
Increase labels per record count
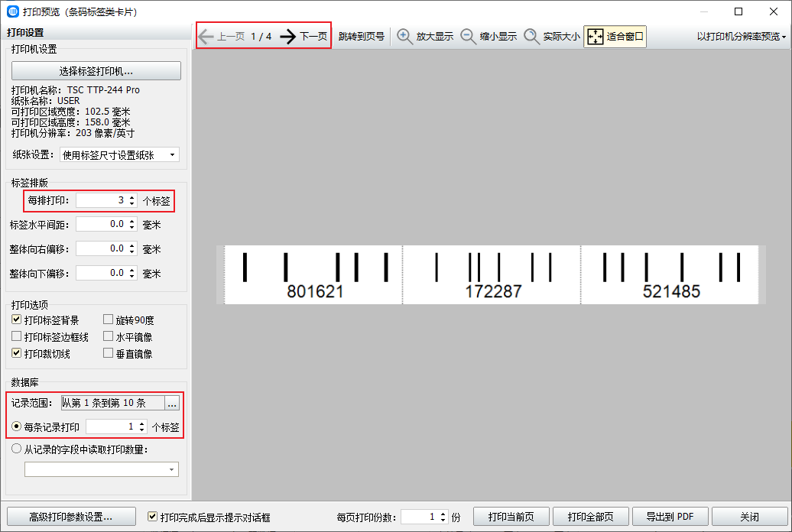pos(142,423)
